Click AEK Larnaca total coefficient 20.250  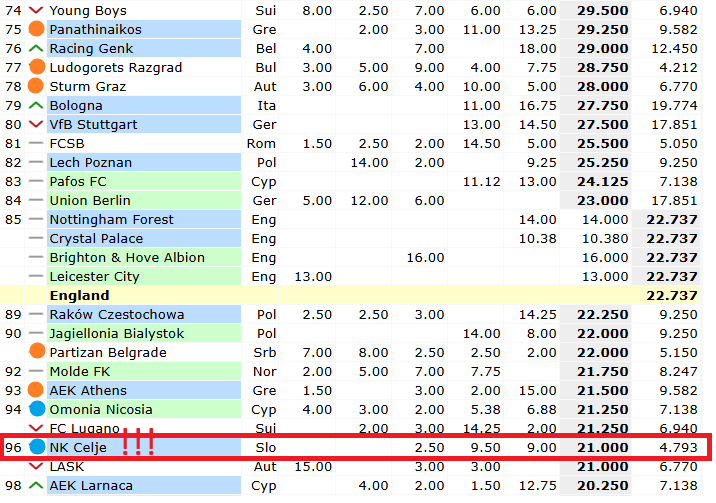(x=602, y=486)
